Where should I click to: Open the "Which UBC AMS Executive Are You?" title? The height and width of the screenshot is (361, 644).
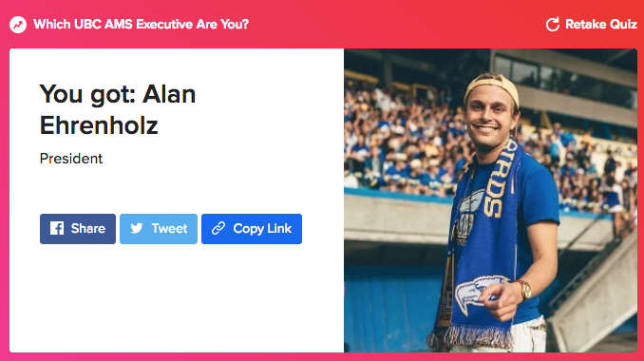click(x=141, y=25)
